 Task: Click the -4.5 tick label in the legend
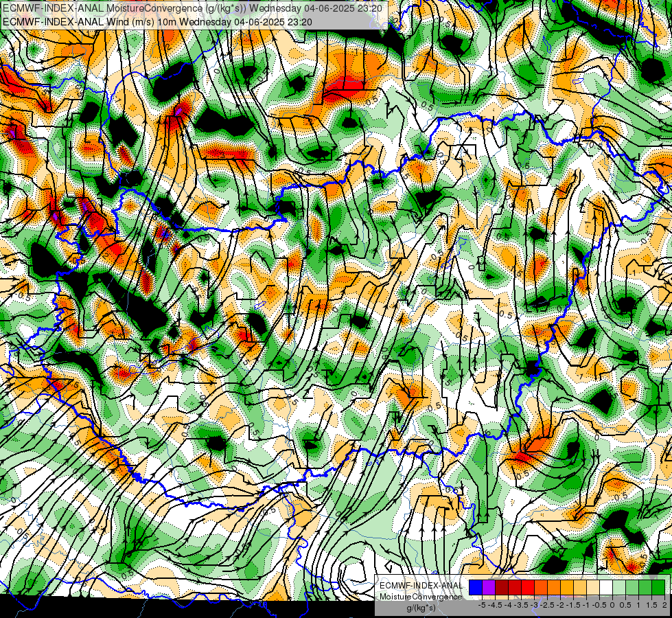(495, 605)
